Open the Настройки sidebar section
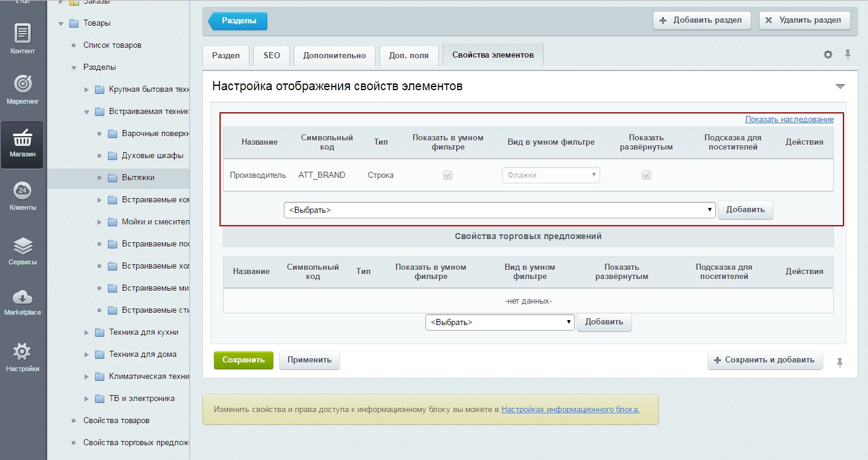868x460 pixels. click(x=23, y=358)
